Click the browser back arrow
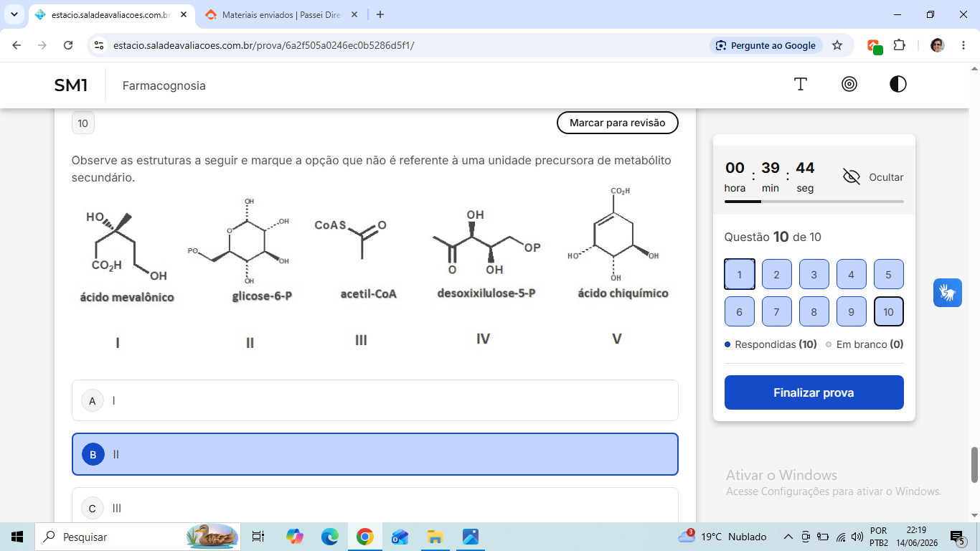The height and width of the screenshot is (551, 980). (x=17, y=45)
